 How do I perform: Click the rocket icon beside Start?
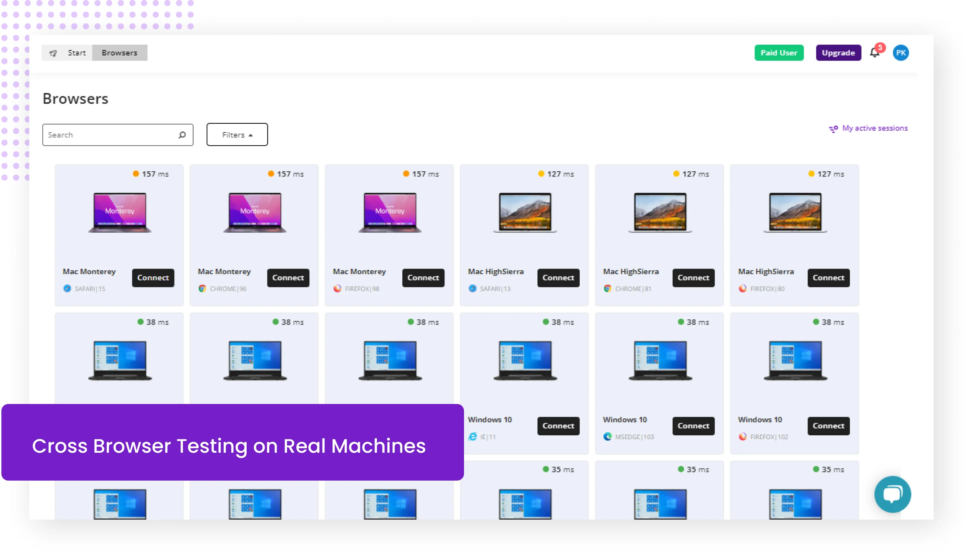click(53, 53)
